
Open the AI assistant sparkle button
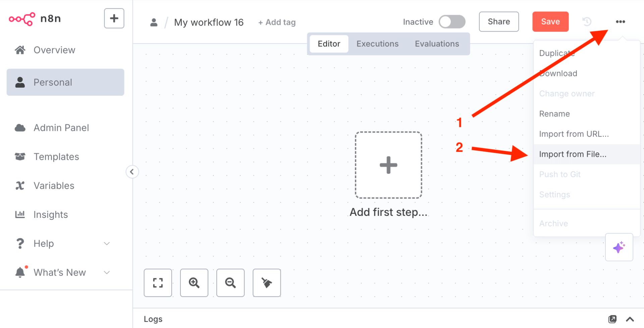pyautogui.click(x=619, y=247)
